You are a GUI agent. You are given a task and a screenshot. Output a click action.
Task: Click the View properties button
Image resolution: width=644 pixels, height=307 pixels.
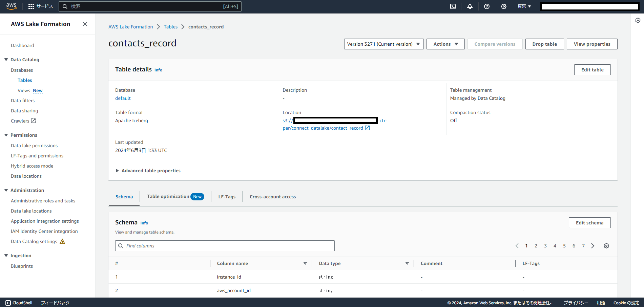[x=592, y=44]
